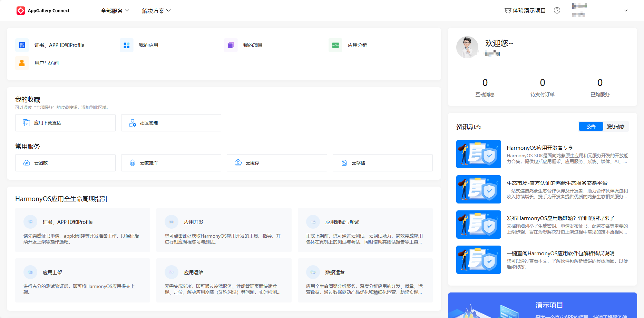Open the 应用测试与调试 lifecycle card title
This screenshot has height=318, width=644.
(342, 222)
